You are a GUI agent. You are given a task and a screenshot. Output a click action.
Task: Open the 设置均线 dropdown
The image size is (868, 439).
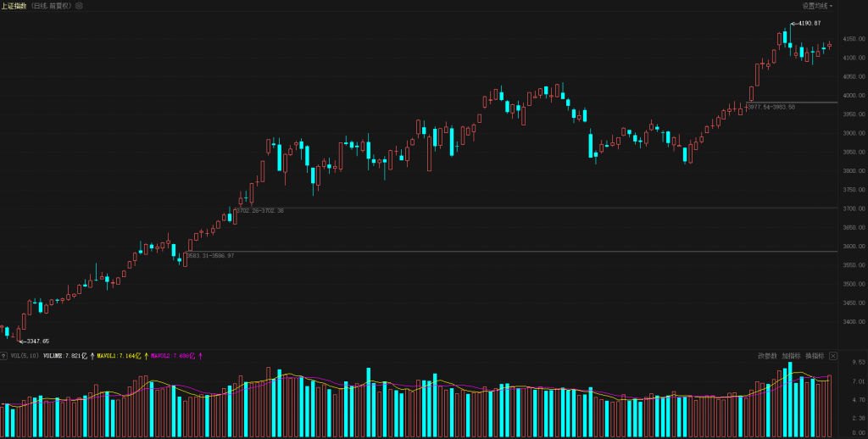[x=817, y=5]
